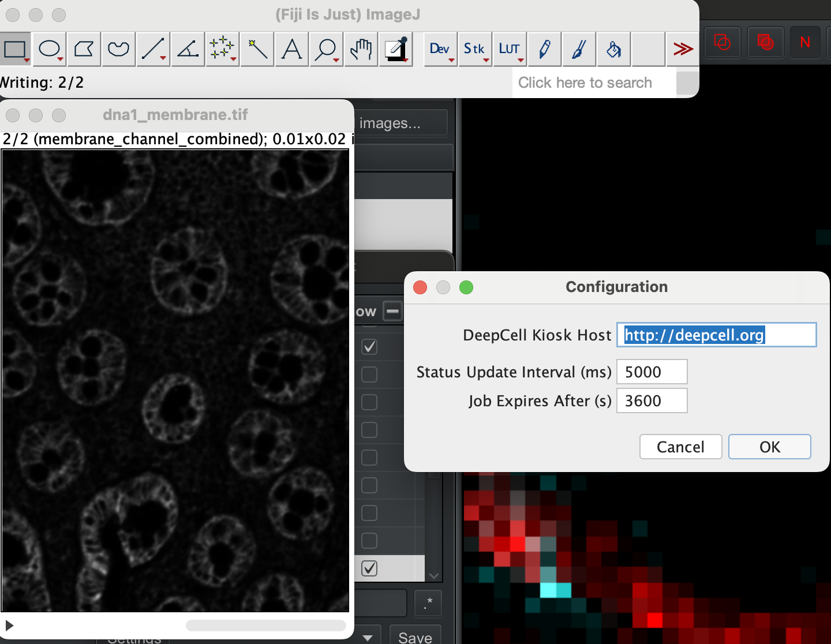Image resolution: width=831 pixels, height=644 pixels.
Task: Open the Stk stacks menu
Action: (475, 50)
